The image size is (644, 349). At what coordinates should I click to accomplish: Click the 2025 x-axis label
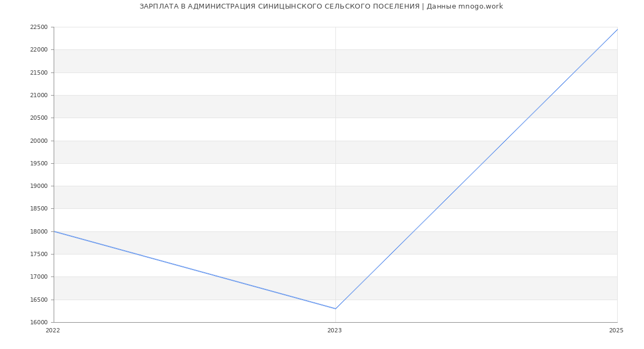point(616,331)
